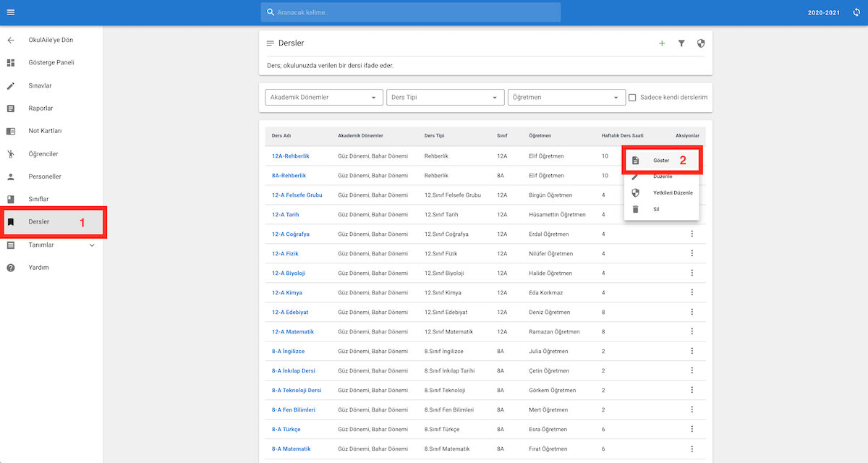Open the filter funnel icon

pyautogui.click(x=681, y=43)
